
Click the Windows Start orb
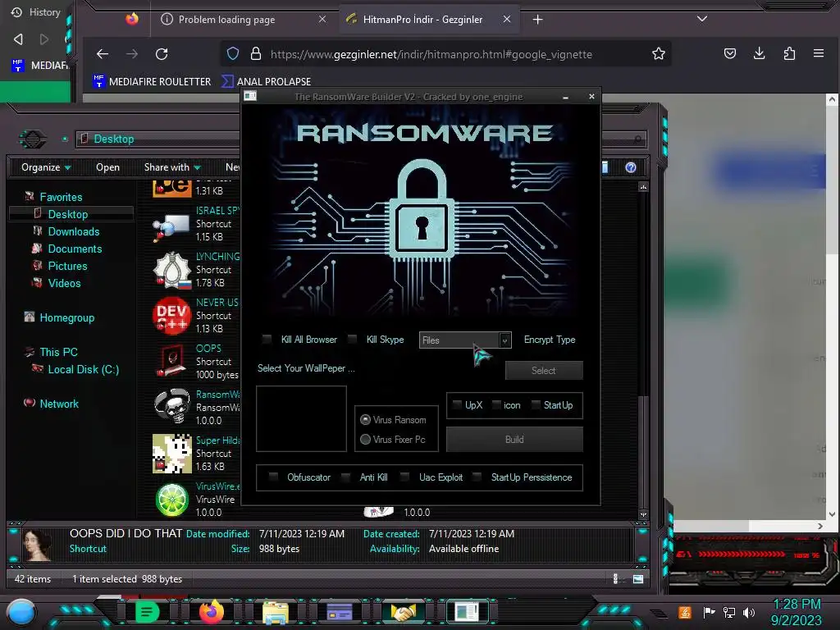(x=21, y=612)
